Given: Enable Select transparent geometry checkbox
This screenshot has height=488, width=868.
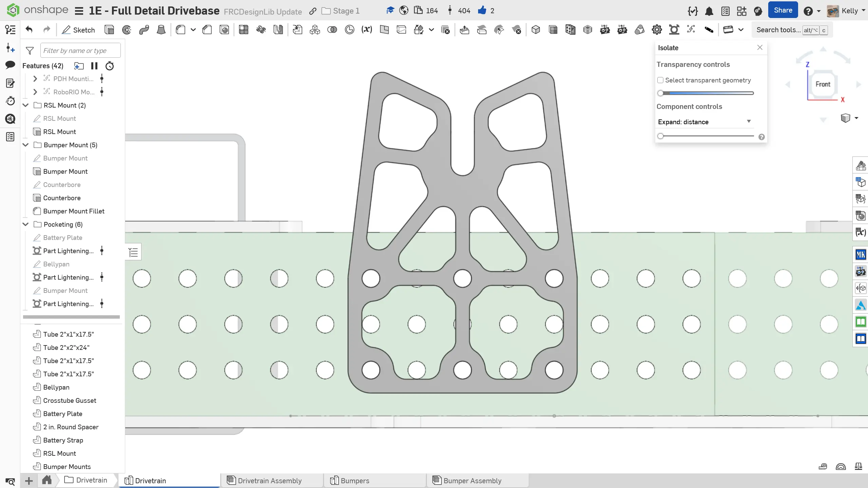Looking at the screenshot, I should [660, 80].
